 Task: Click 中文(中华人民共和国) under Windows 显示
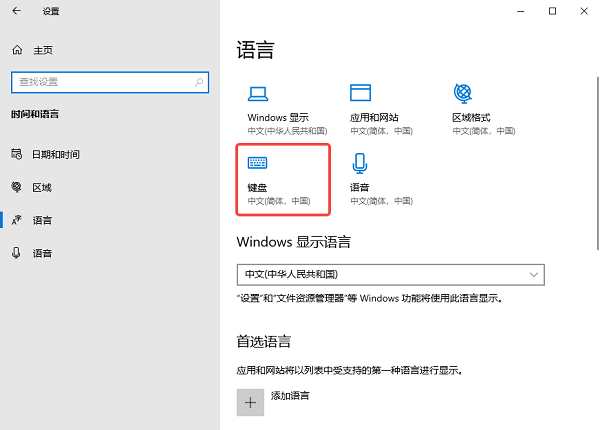tap(287, 131)
